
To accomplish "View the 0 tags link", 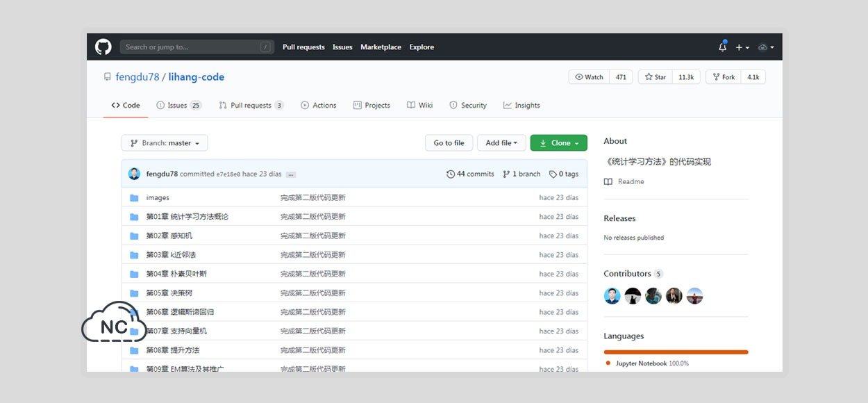I will point(563,174).
